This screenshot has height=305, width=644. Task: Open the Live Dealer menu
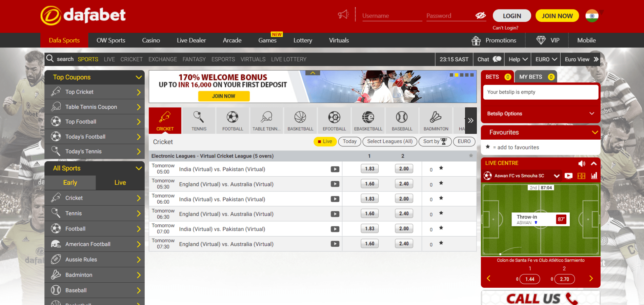191,40
